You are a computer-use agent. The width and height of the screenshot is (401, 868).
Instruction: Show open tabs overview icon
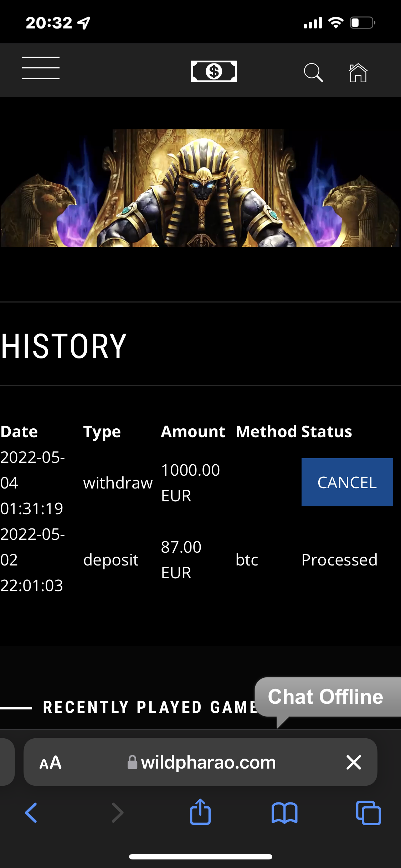[368, 813]
